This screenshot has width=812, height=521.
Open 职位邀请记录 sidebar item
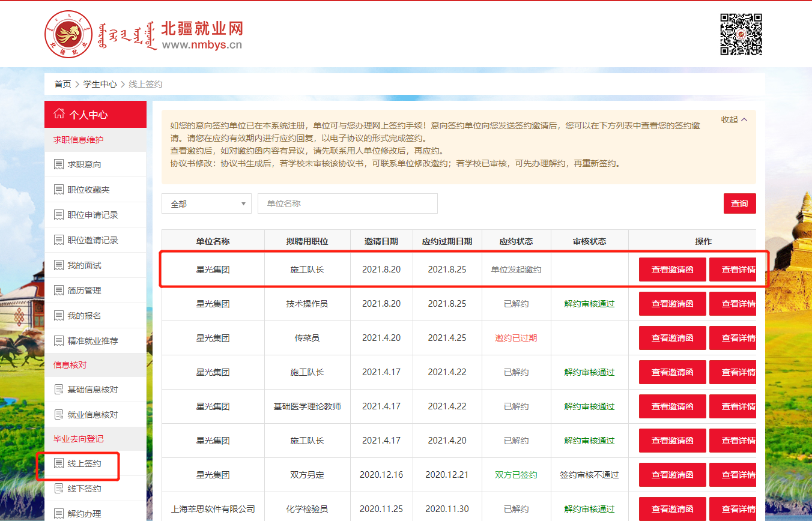click(92, 240)
